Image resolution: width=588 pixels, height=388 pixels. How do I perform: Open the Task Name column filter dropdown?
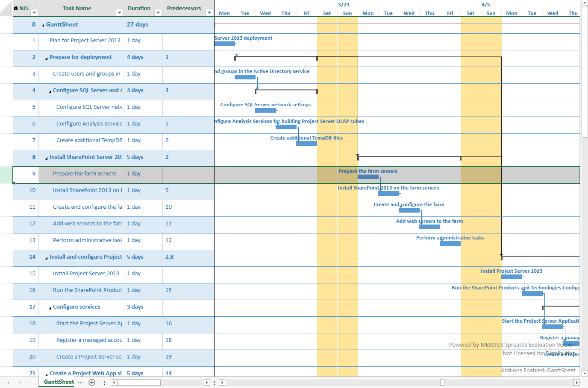click(120, 13)
